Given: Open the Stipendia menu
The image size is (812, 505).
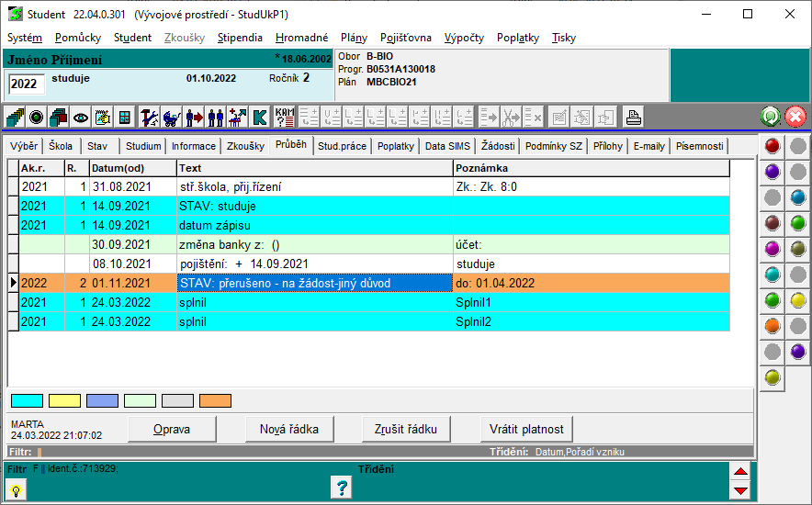Looking at the screenshot, I should pyautogui.click(x=240, y=38).
